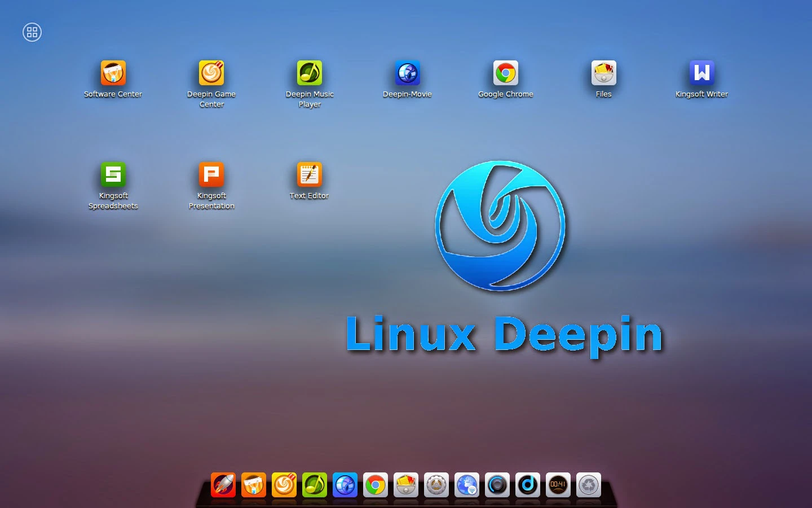
Task: Click the network globe icon in the dock
Action: (x=467, y=485)
